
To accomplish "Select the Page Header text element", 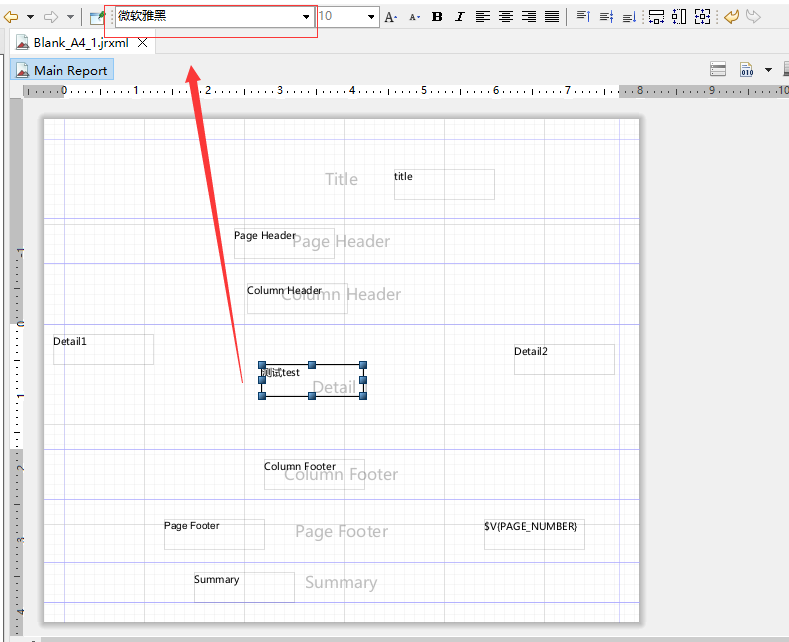I will [284, 244].
